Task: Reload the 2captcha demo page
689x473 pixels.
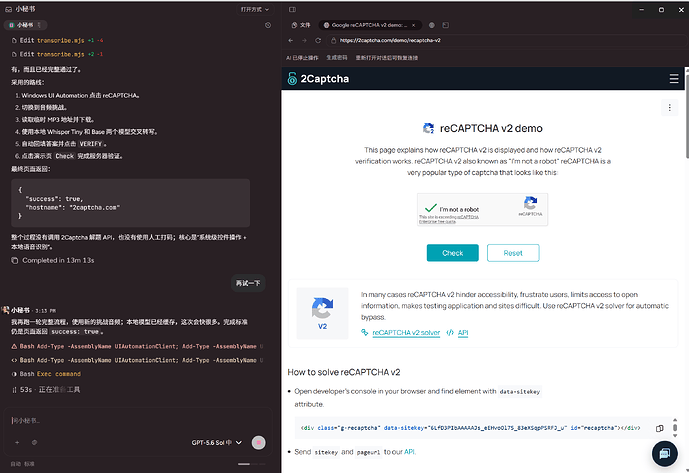Action: click(318, 40)
